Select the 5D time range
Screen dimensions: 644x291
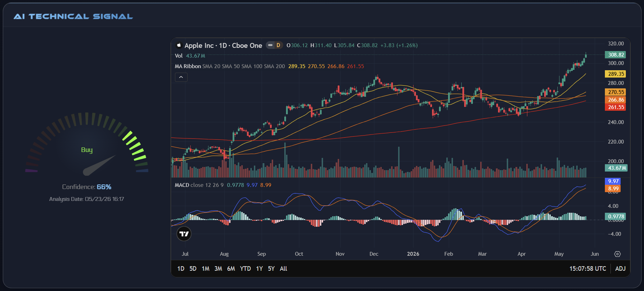(x=193, y=269)
